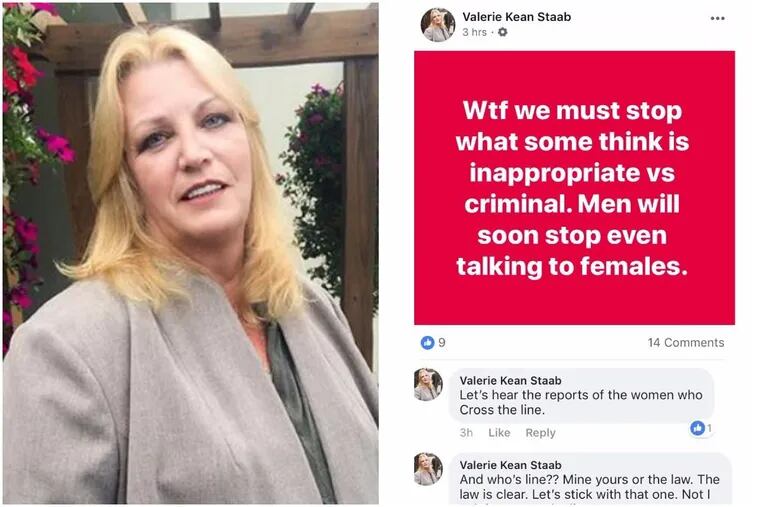Open commenter name on first comment
The image size is (760, 507).
[x=510, y=380]
